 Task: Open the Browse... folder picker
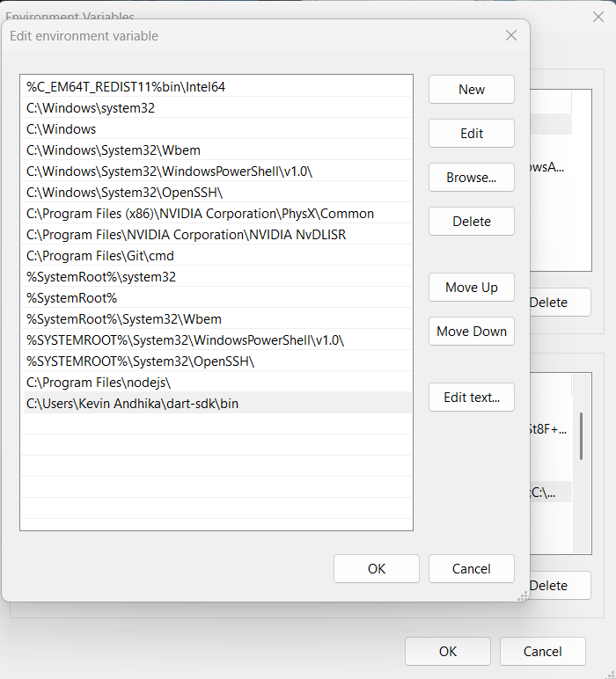tap(471, 178)
